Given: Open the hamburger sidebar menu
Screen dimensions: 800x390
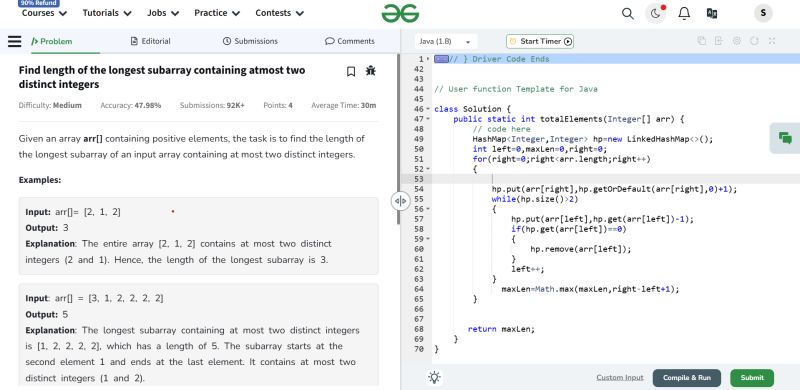Looking at the screenshot, I should (x=15, y=41).
